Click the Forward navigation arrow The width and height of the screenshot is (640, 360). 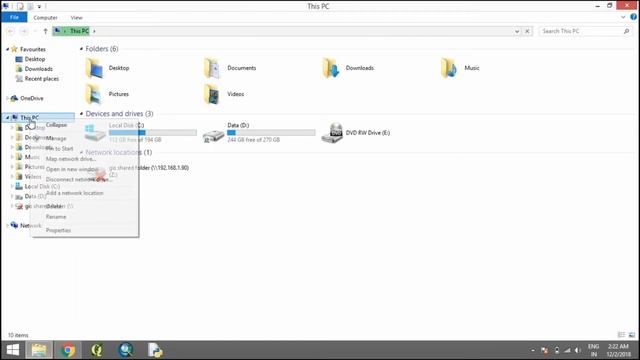(24, 31)
